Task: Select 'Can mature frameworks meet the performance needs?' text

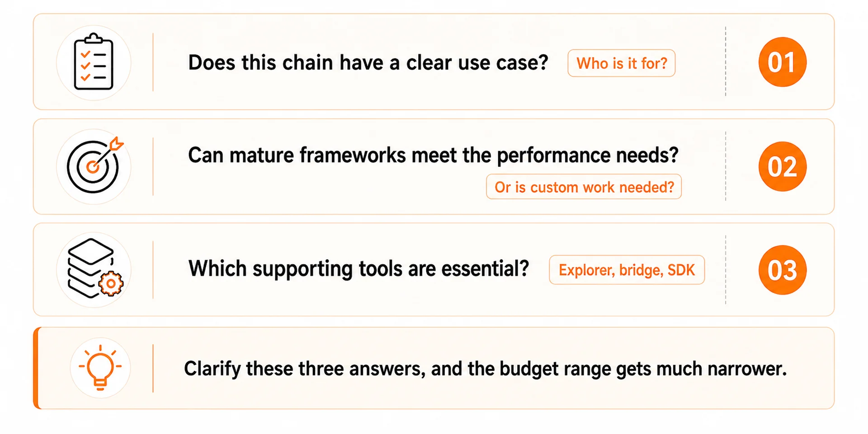Action: point(433,155)
